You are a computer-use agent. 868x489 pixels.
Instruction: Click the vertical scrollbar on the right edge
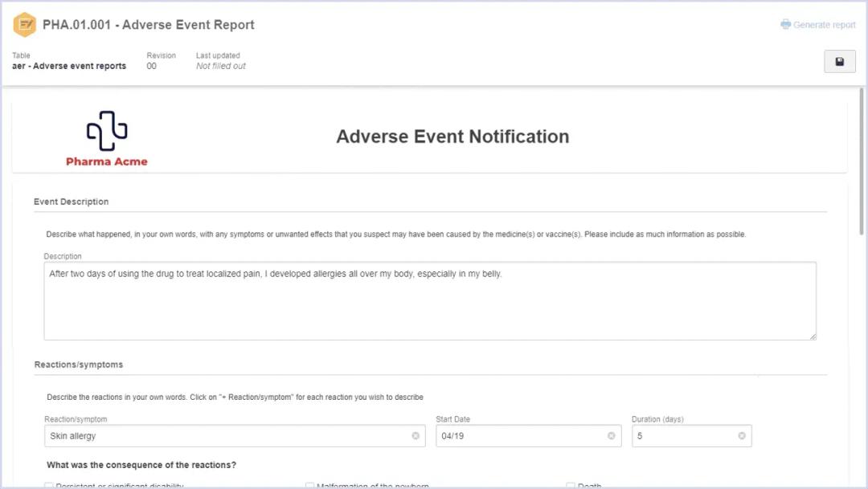coord(862,161)
